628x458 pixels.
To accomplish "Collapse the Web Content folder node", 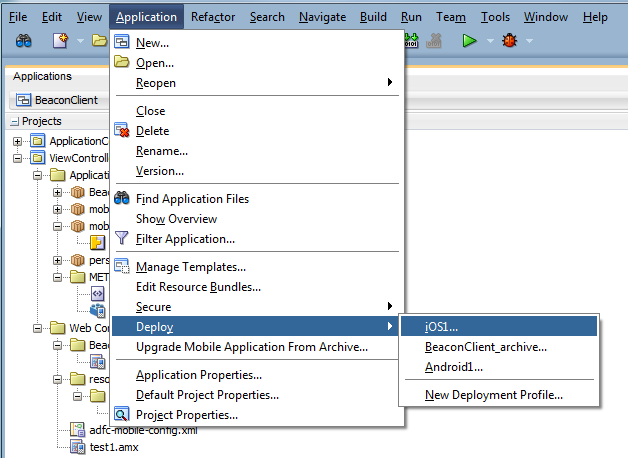I will click(x=37, y=328).
